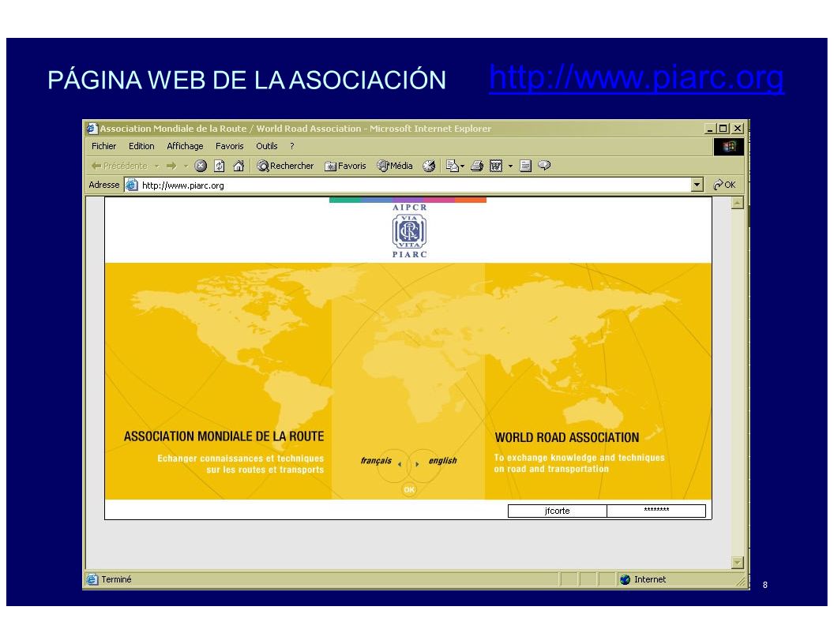Stop page loading with the X icon

pos(201,166)
